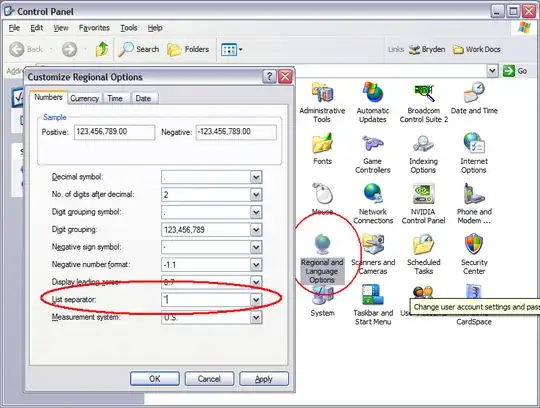This screenshot has width=540, height=408.
Task: Open Scanners and Cameras icon
Action: point(373,244)
